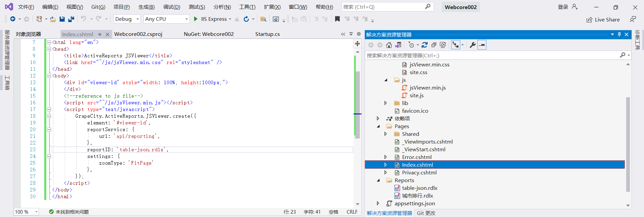
Task: Click the new project icon
Action: pyautogui.click(x=39, y=19)
